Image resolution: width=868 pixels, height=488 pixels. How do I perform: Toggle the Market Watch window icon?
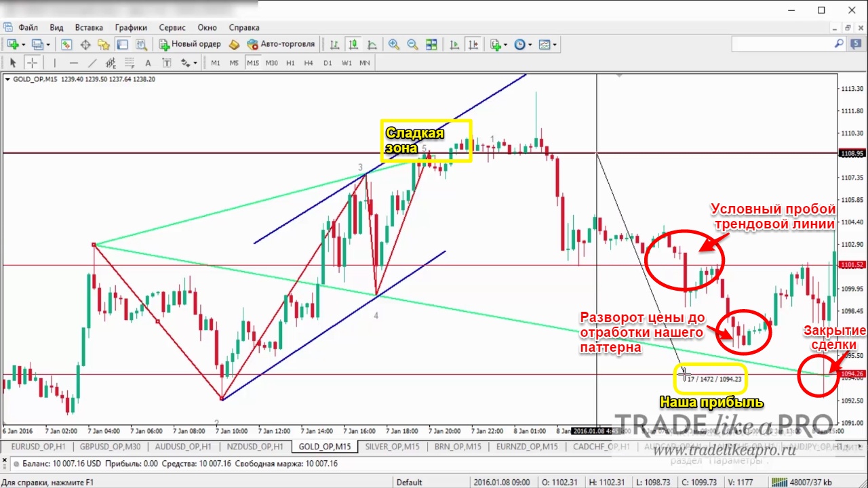(x=66, y=44)
